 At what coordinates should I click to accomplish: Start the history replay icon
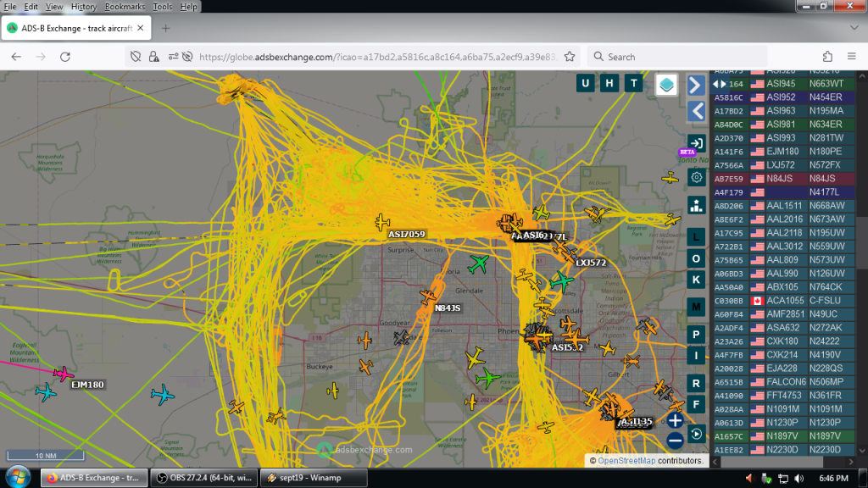(697, 434)
